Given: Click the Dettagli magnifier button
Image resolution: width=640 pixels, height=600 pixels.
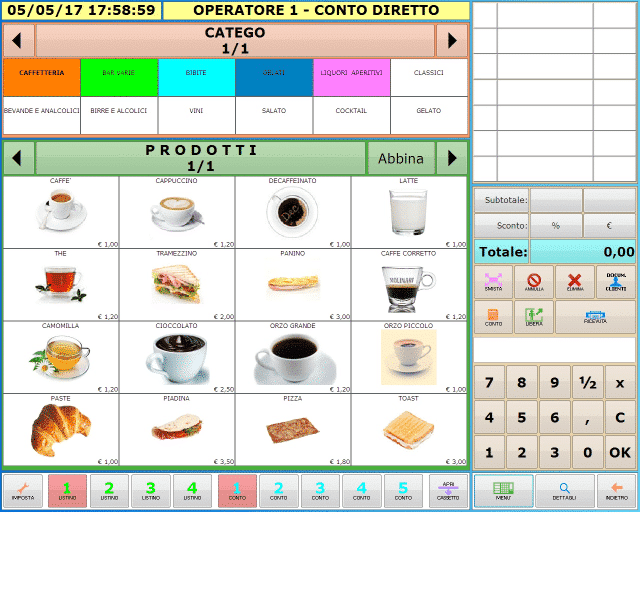Looking at the screenshot, I should pyautogui.click(x=564, y=490).
